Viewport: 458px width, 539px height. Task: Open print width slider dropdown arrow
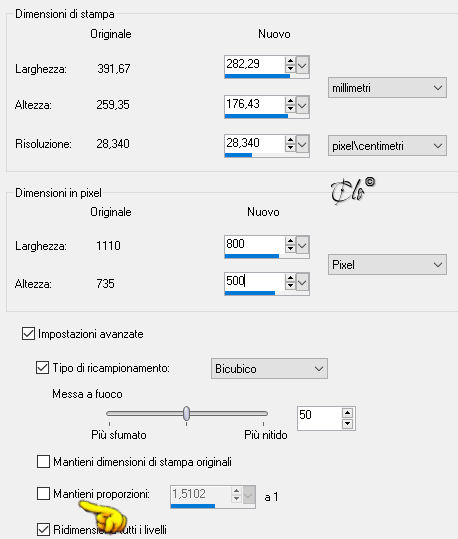tap(302, 65)
